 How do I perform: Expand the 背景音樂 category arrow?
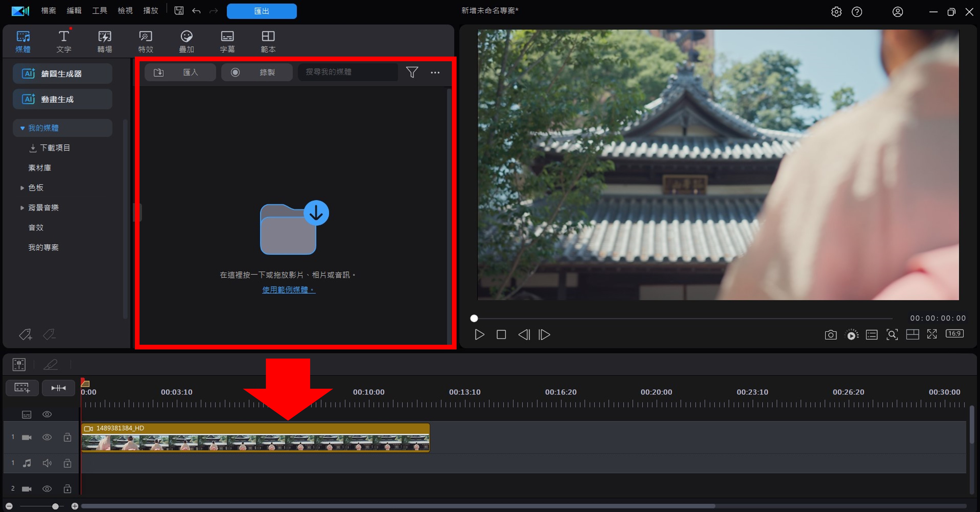pyautogui.click(x=22, y=208)
